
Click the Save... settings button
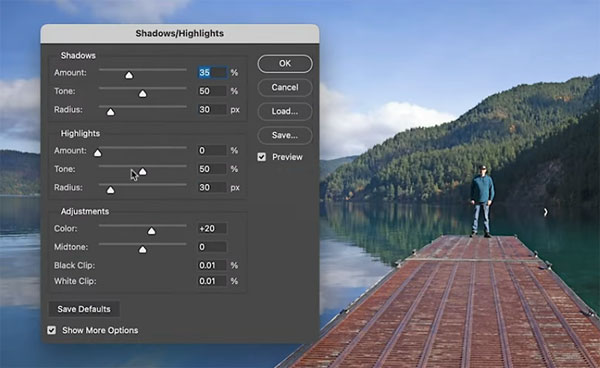285,135
